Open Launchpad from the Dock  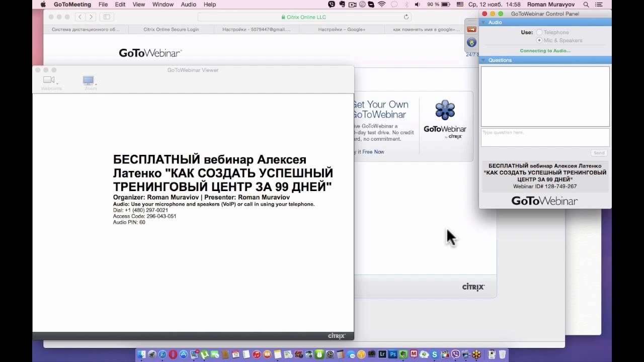pos(152,354)
